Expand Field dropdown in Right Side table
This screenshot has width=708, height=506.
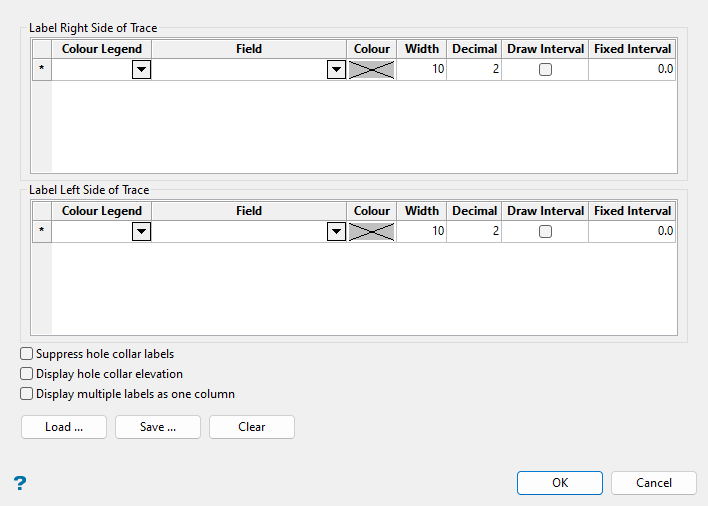tap(336, 70)
